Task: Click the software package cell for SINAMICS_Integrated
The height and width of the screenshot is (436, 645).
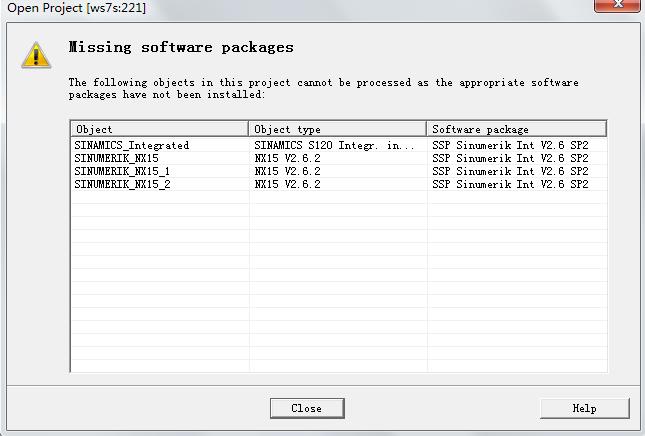Action: point(510,145)
